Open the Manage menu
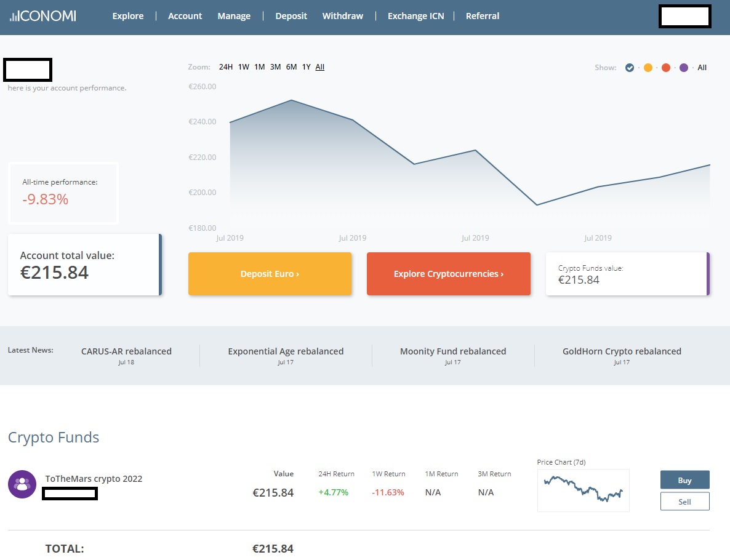 coord(234,16)
